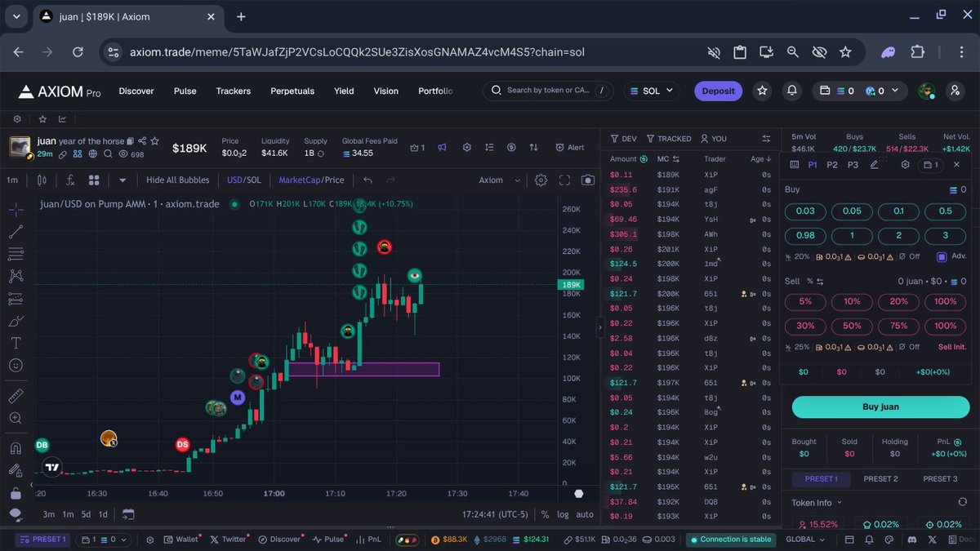Undo the last chart action

tap(367, 180)
